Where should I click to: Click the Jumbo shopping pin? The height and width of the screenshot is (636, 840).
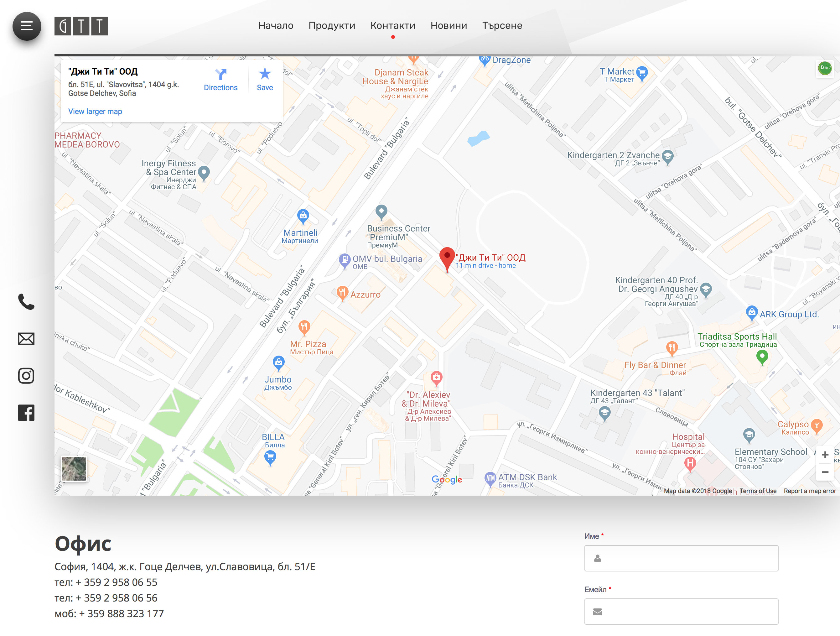(278, 364)
